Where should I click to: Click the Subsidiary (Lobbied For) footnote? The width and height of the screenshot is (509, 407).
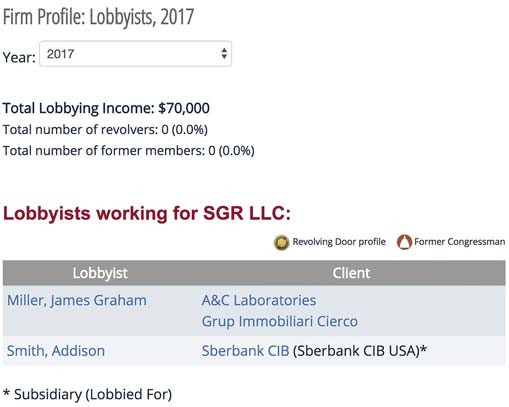(x=87, y=395)
